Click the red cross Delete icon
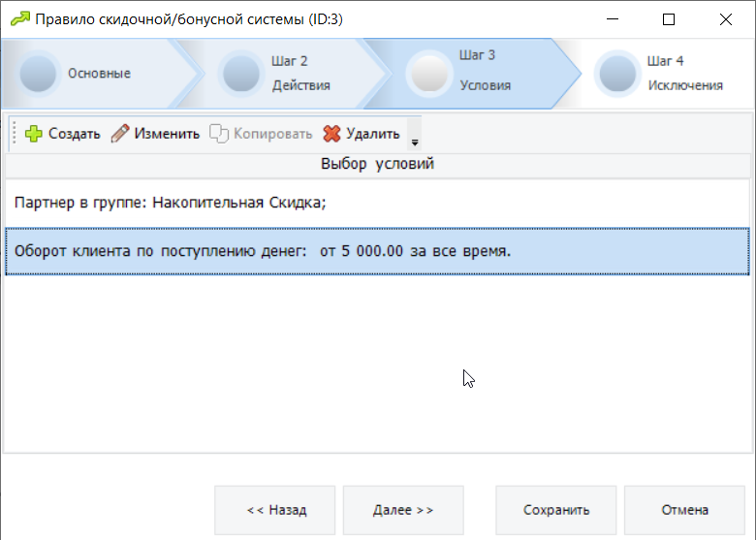The height and width of the screenshot is (540, 756). [331, 134]
